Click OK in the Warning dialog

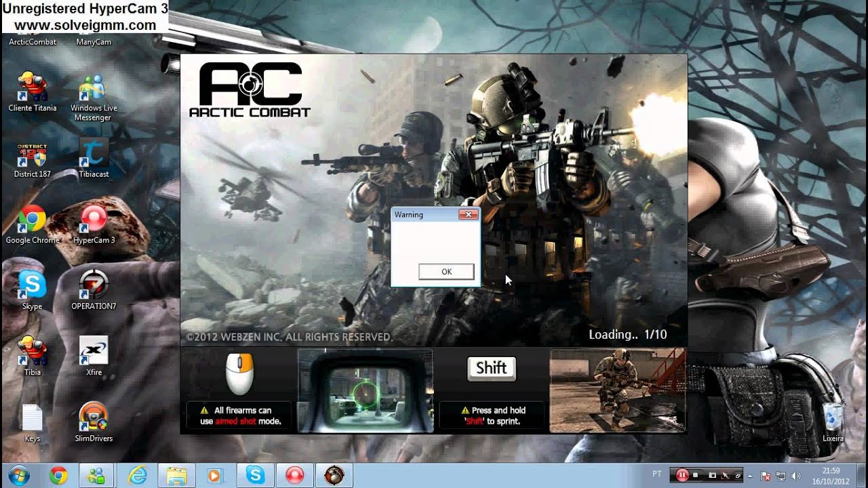coord(446,271)
